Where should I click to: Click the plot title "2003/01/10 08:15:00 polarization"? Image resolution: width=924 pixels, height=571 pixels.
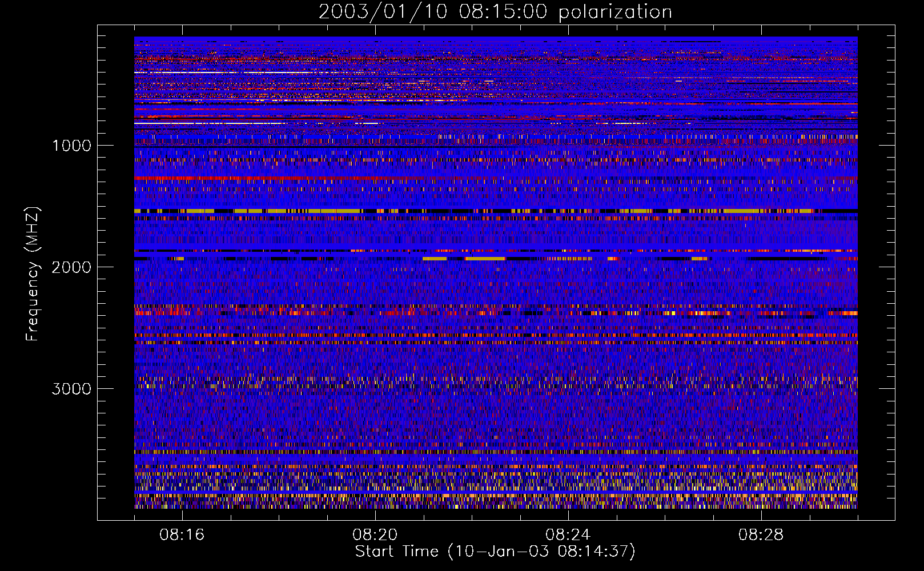(x=495, y=12)
